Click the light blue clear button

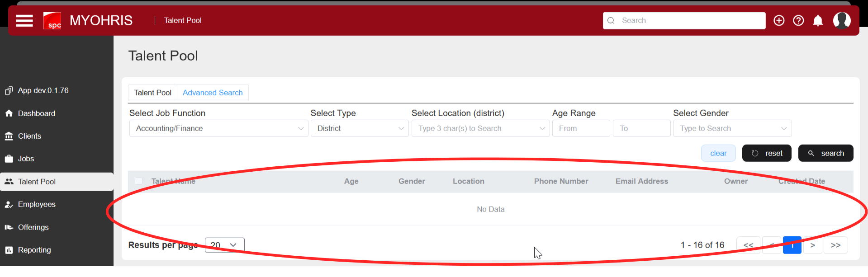pyautogui.click(x=718, y=153)
